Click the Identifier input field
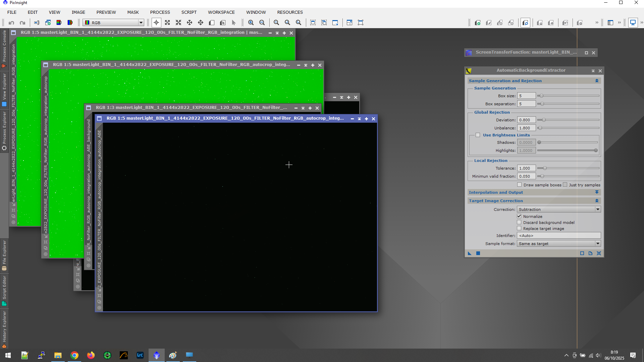 click(558, 236)
